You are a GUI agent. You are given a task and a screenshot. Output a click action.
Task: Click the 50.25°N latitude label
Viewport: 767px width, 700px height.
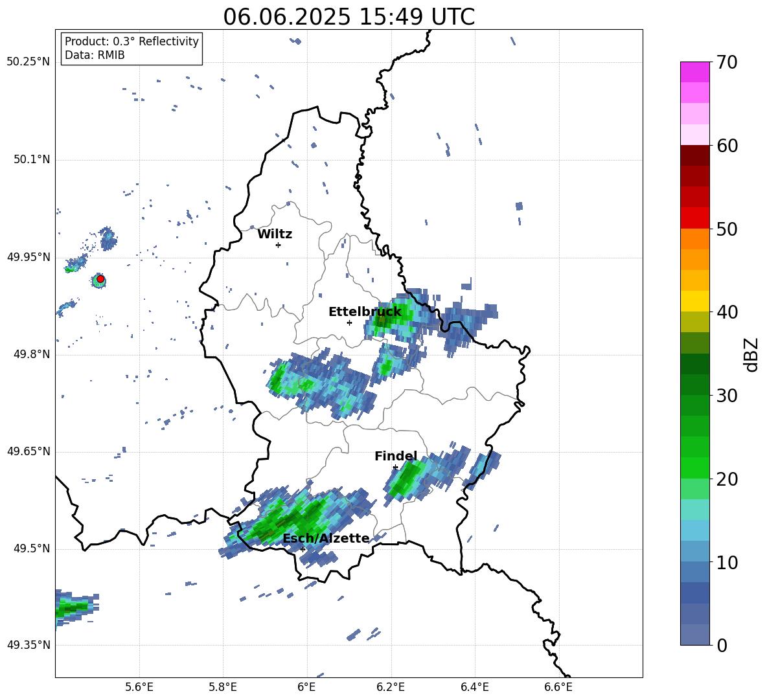pos(28,62)
